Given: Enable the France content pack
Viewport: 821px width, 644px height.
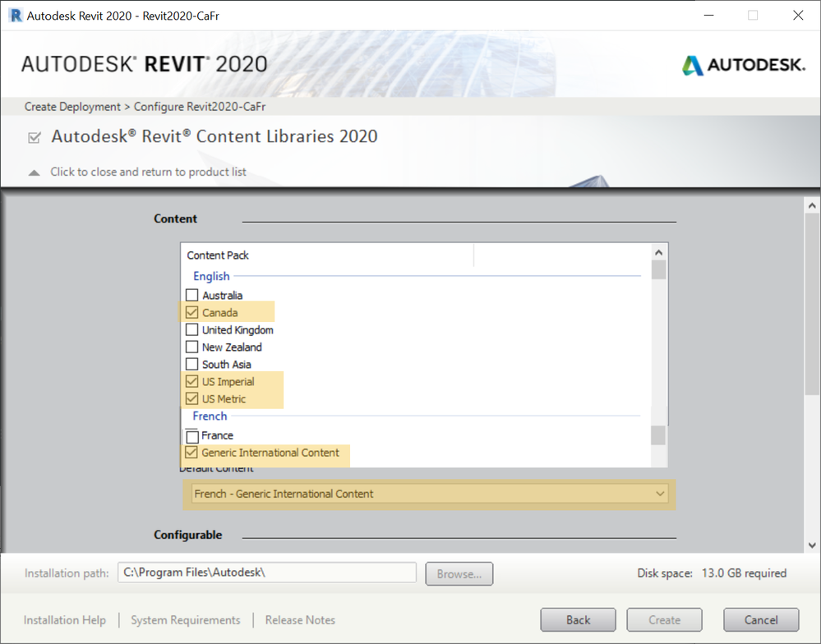Looking at the screenshot, I should point(192,436).
